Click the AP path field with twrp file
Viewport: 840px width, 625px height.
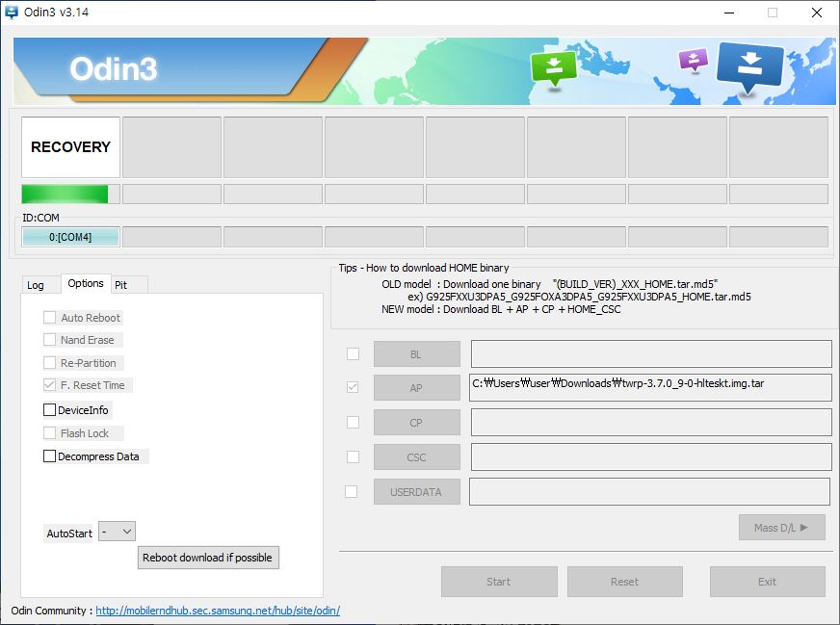coord(650,387)
